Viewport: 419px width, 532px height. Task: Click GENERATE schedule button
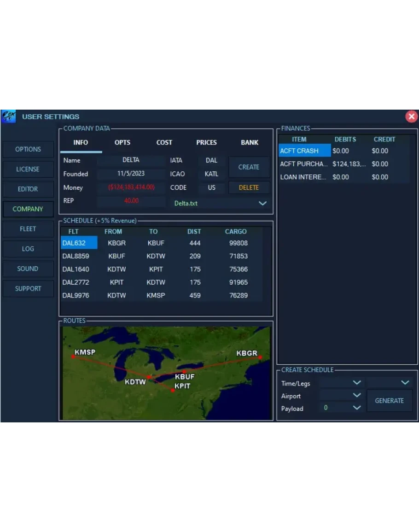(x=389, y=401)
